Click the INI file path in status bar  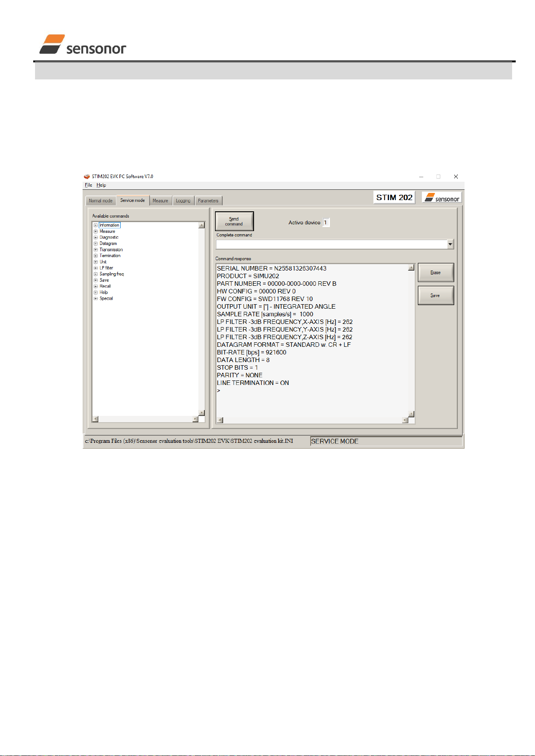pos(189,441)
